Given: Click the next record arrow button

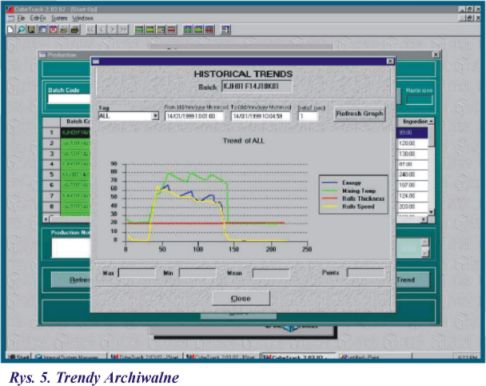Looking at the screenshot, I should coord(113,30).
